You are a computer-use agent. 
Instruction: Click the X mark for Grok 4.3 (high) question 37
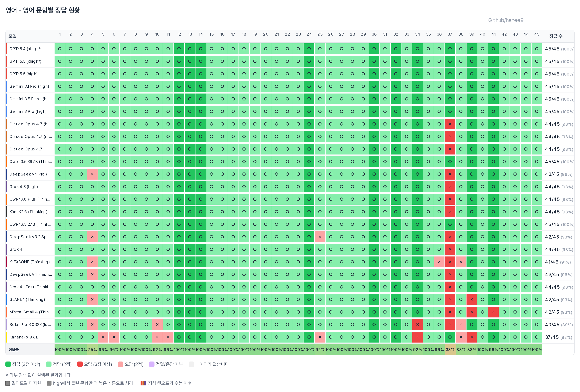(450, 187)
